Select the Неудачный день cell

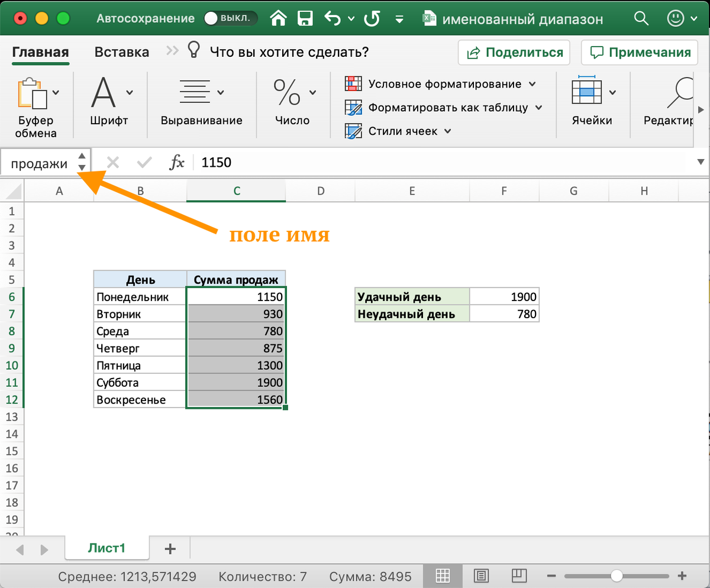[x=412, y=314]
